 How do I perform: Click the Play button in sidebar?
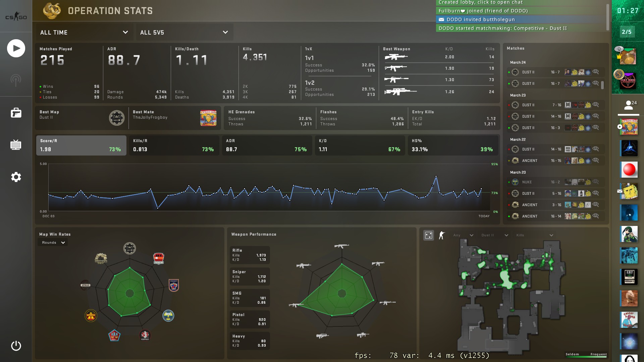[16, 48]
